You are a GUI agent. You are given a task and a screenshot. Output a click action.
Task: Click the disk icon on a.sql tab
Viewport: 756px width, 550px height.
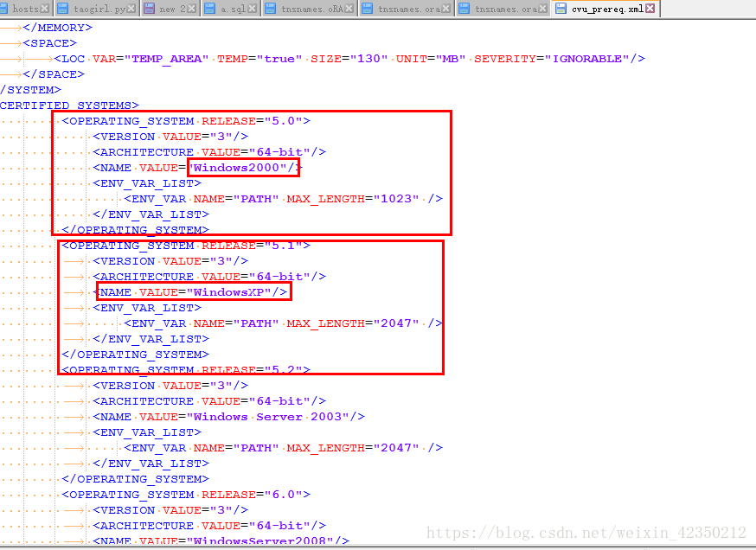(209, 9)
